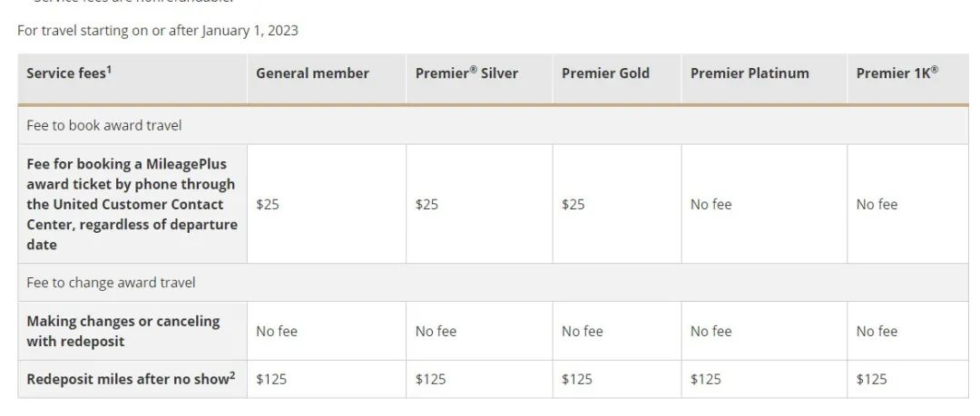Screen dimensions: 980x416
Task: Click the Premier 1K column header
Action: click(897, 73)
